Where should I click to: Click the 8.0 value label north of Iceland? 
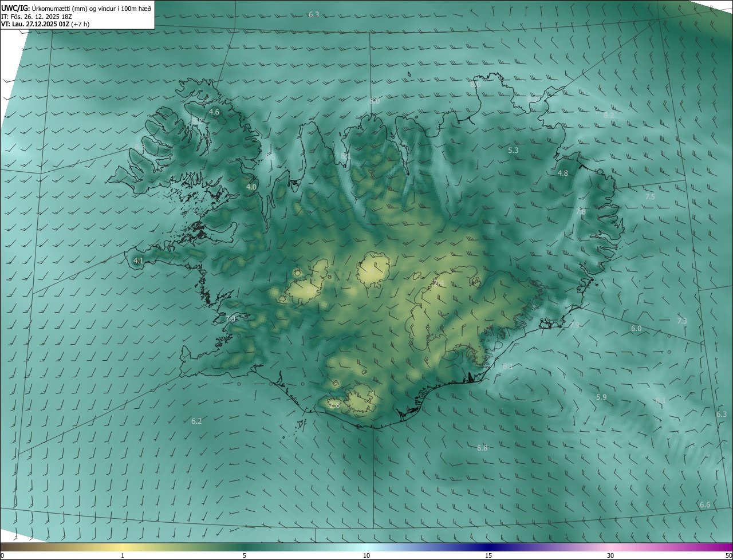click(375, 101)
